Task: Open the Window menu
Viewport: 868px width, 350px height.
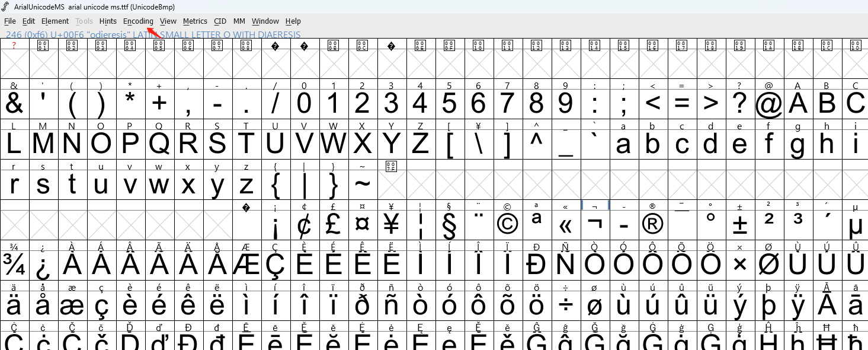Action: 265,21
